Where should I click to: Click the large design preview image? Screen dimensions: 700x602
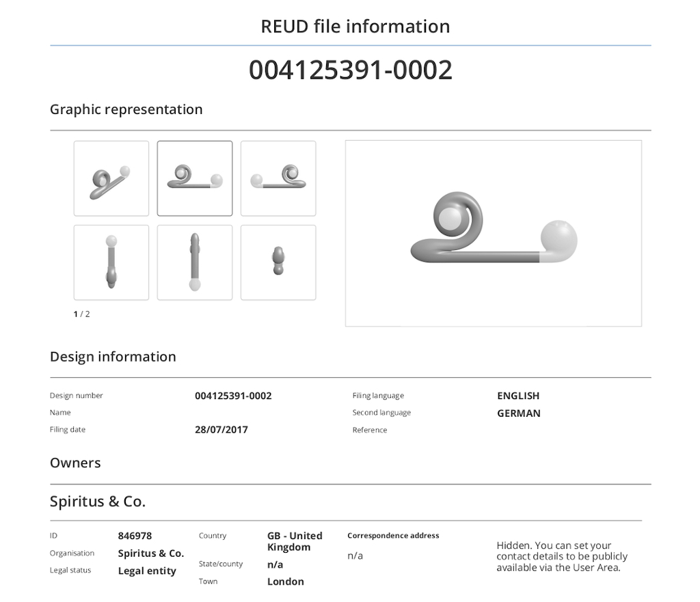(493, 234)
